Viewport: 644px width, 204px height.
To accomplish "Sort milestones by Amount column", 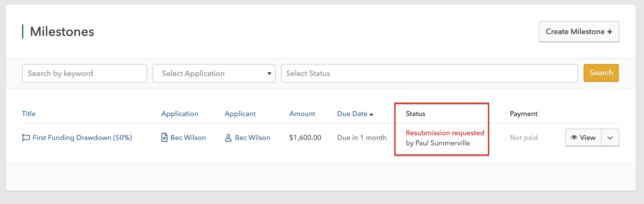I will (302, 114).
